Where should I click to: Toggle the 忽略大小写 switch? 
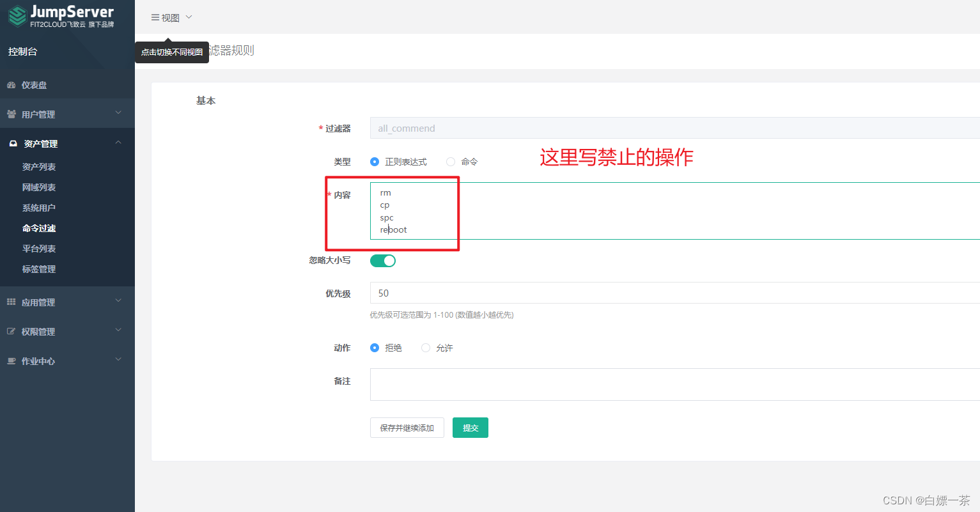pyautogui.click(x=383, y=261)
